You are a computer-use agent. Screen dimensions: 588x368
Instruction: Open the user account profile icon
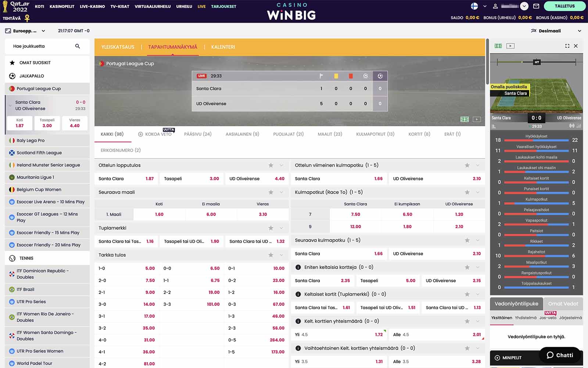(495, 6)
